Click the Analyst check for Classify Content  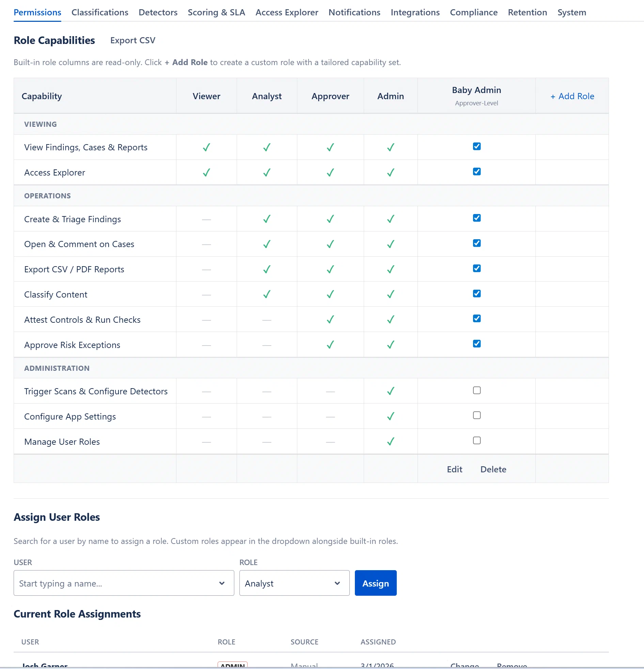267,294
